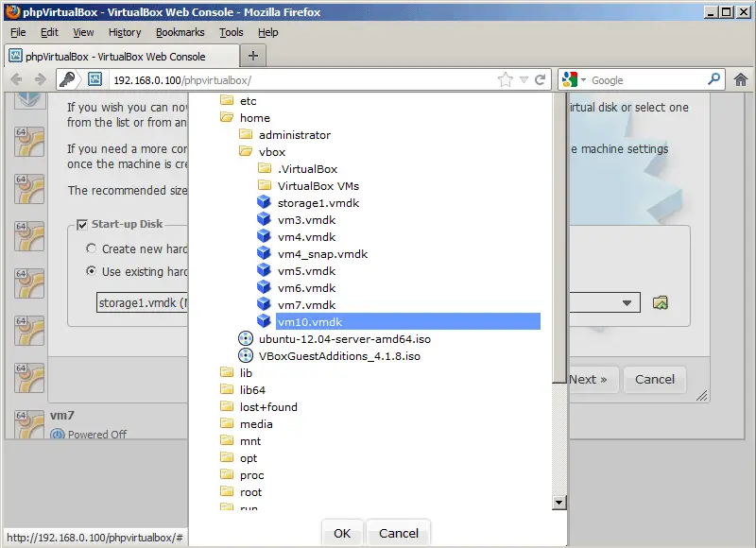Click the ubuntu-12.04-server-amd64.iso disc icon
This screenshot has width=756, height=548.
point(246,339)
